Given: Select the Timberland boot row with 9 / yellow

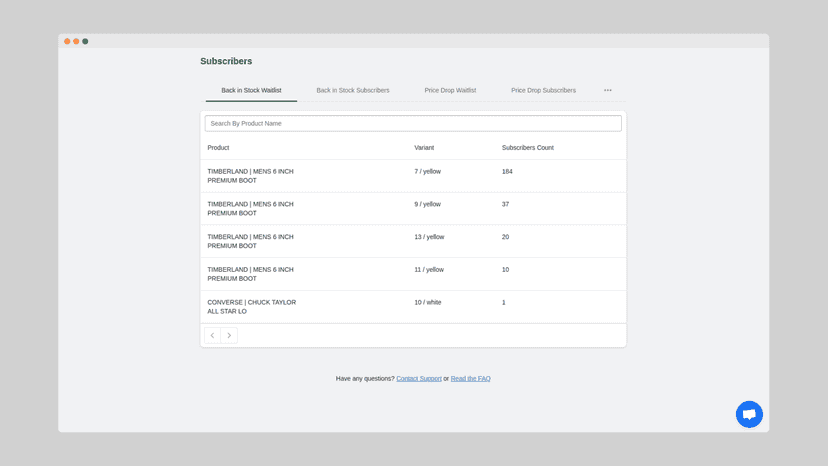Looking at the screenshot, I should pos(413,209).
